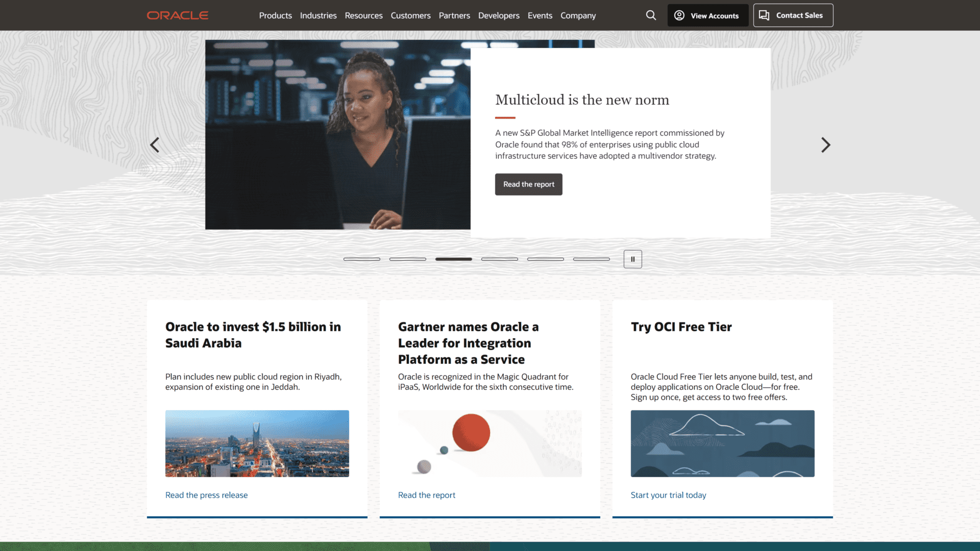
Task: Expand the Resources navigation dropdown
Action: 363,15
